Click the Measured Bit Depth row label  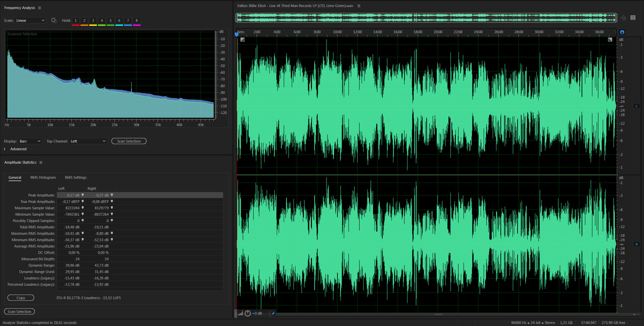pyautogui.click(x=38, y=259)
